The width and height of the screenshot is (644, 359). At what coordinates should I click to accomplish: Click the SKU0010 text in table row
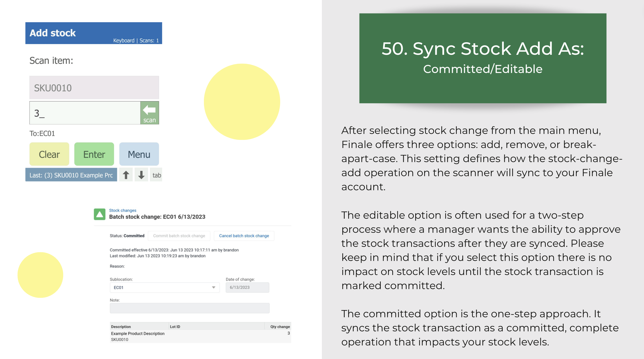point(119,340)
